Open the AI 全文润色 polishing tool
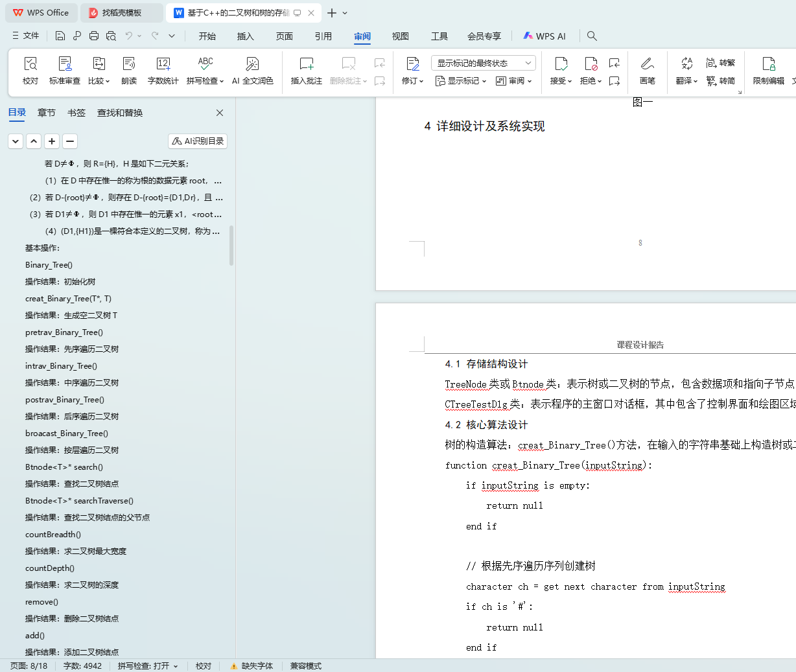The width and height of the screenshot is (796, 672). pyautogui.click(x=253, y=71)
